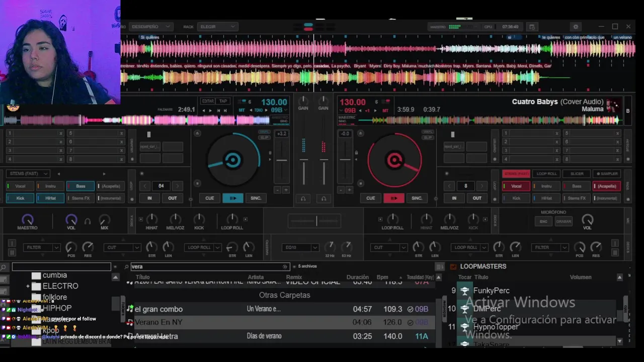Open the ELEGIR rack dropdown
Image resolution: width=644 pixels, height=362 pixels.
pyautogui.click(x=217, y=27)
